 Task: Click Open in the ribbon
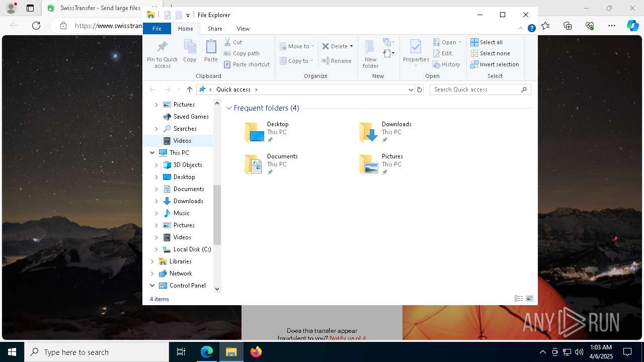(444, 42)
